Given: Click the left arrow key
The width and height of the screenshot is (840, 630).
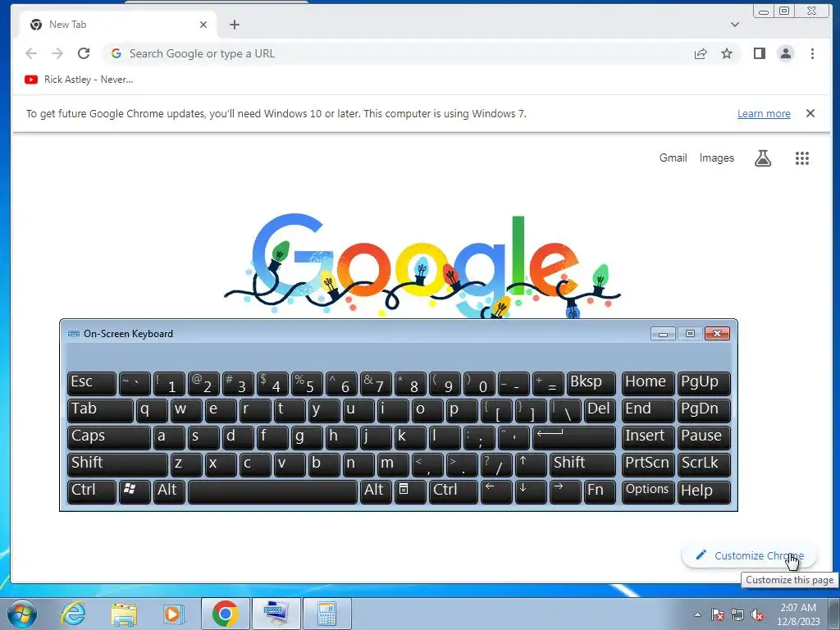Looking at the screenshot, I should (x=496, y=491).
